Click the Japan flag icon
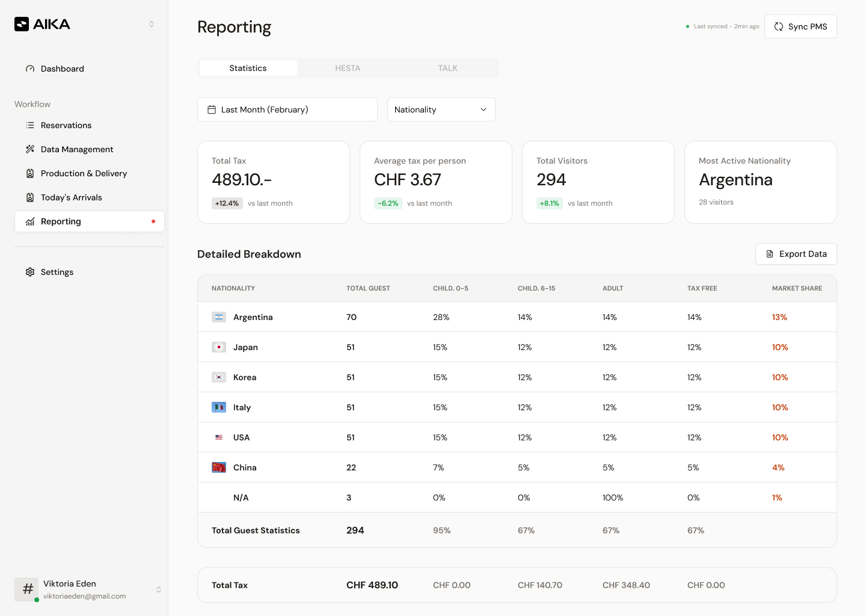This screenshot has height=616, width=866. 219,347
